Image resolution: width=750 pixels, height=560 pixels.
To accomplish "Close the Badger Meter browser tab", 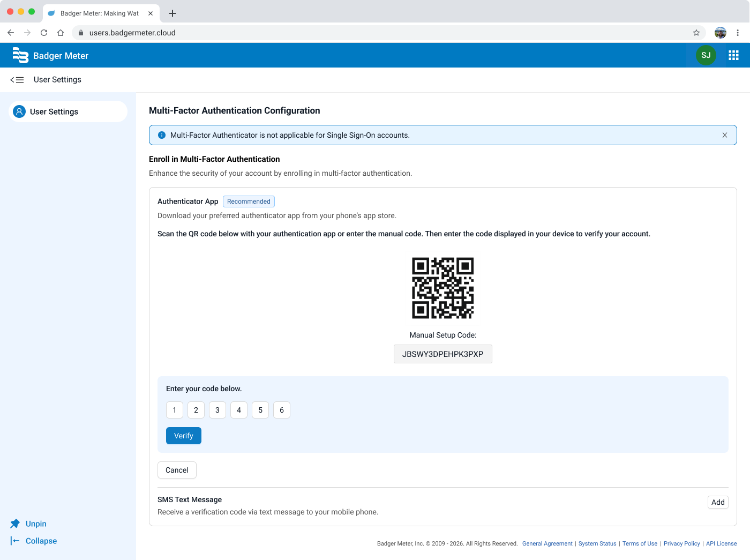I will click(x=151, y=13).
